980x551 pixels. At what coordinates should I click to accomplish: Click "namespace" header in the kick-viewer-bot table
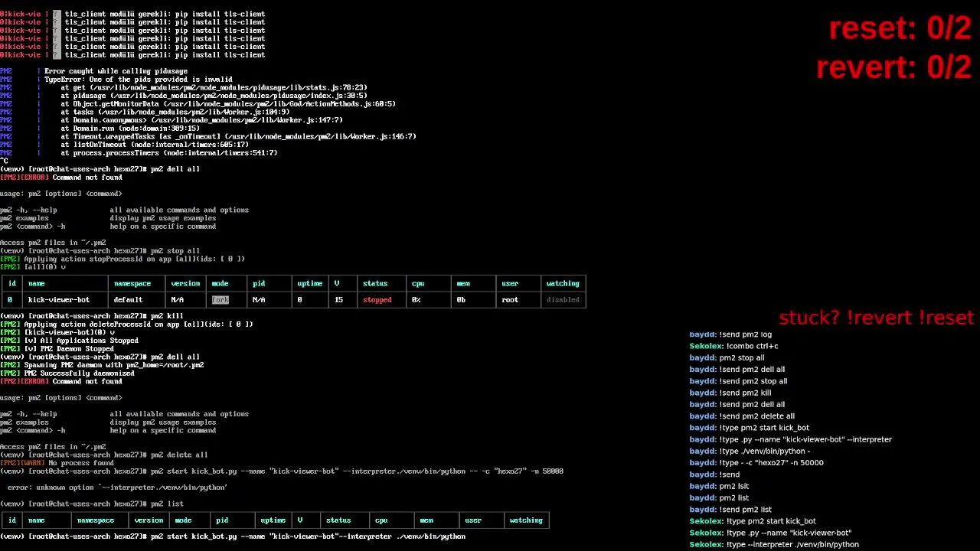pos(132,284)
